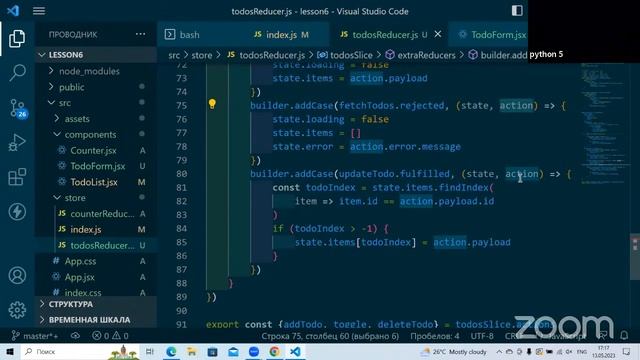
Task: Change indentation via Пробелов: 4
Action: (435, 336)
